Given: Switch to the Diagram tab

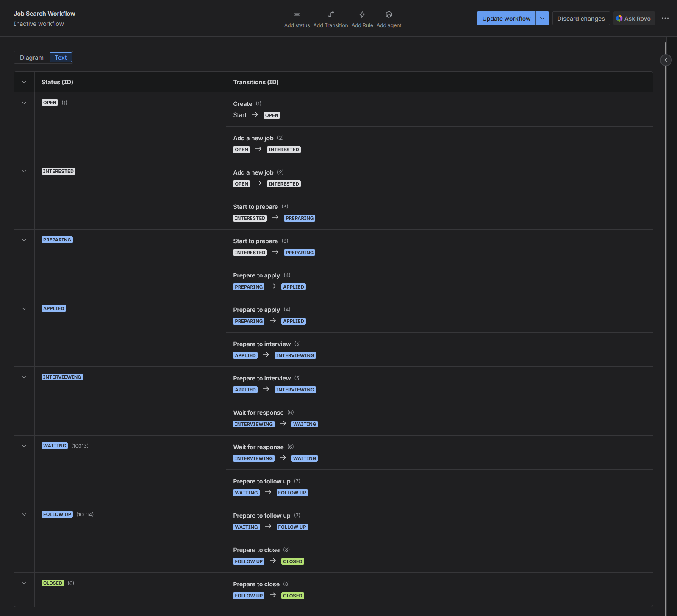Looking at the screenshot, I should coord(32,58).
